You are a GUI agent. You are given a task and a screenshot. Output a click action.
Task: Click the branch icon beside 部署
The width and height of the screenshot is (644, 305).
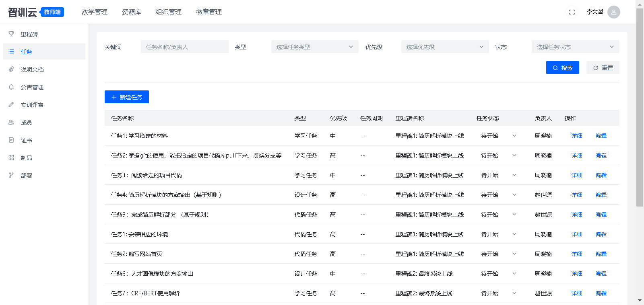point(11,176)
